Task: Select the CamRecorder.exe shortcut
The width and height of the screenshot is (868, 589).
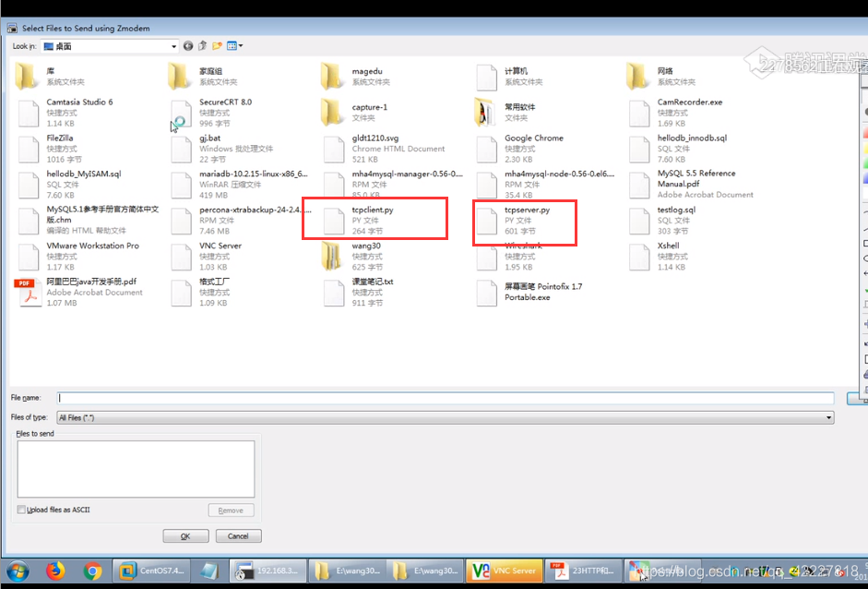Action: point(676,113)
